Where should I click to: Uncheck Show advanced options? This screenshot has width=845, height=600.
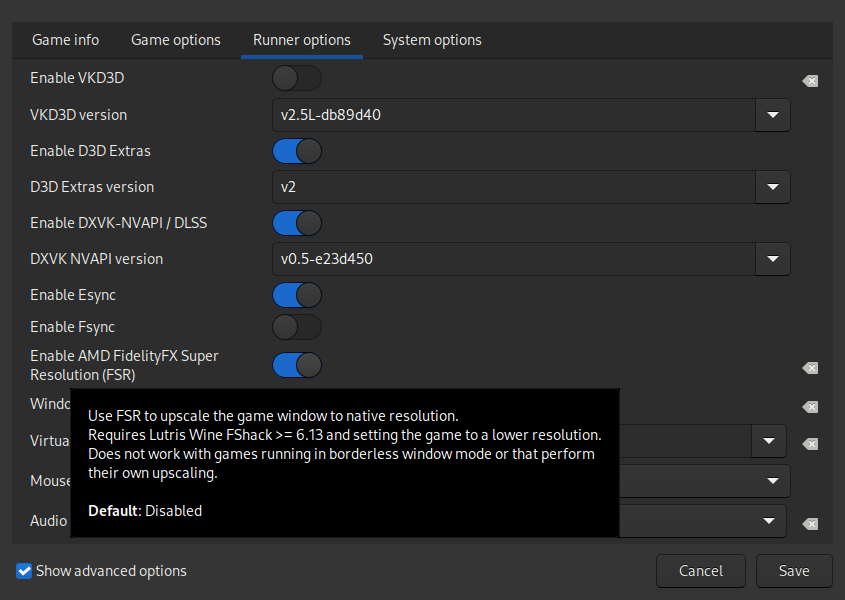pyautogui.click(x=24, y=571)
